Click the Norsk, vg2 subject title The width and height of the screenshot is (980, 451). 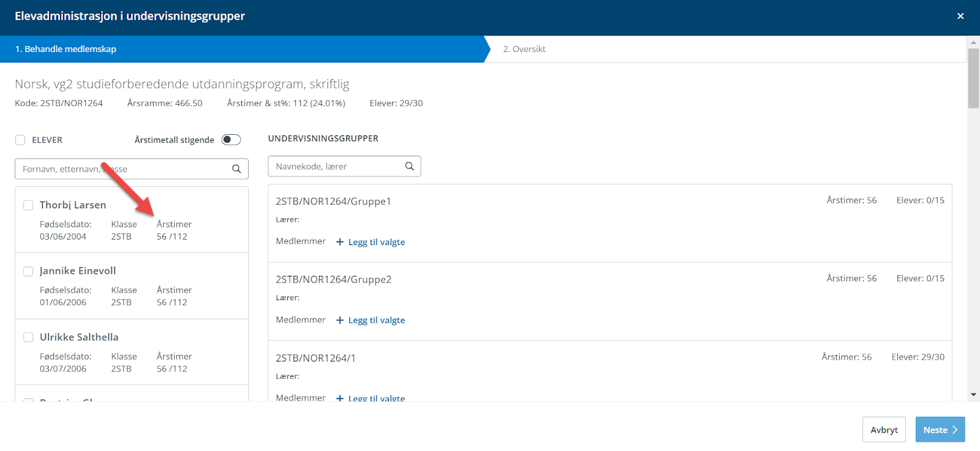[x=182, y=84]
